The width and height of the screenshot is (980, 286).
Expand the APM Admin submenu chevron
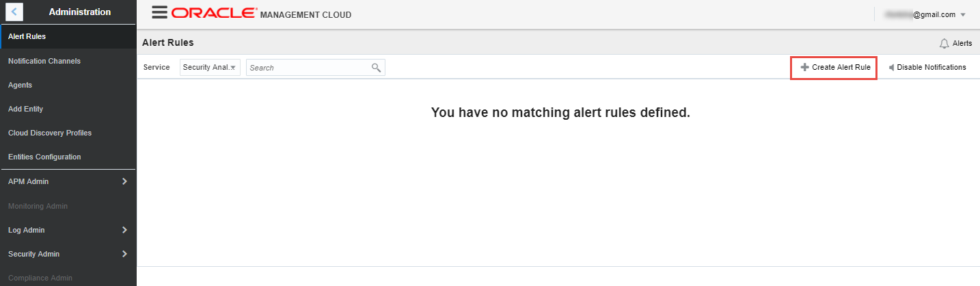pyautogui.click(x=124, y=181)
